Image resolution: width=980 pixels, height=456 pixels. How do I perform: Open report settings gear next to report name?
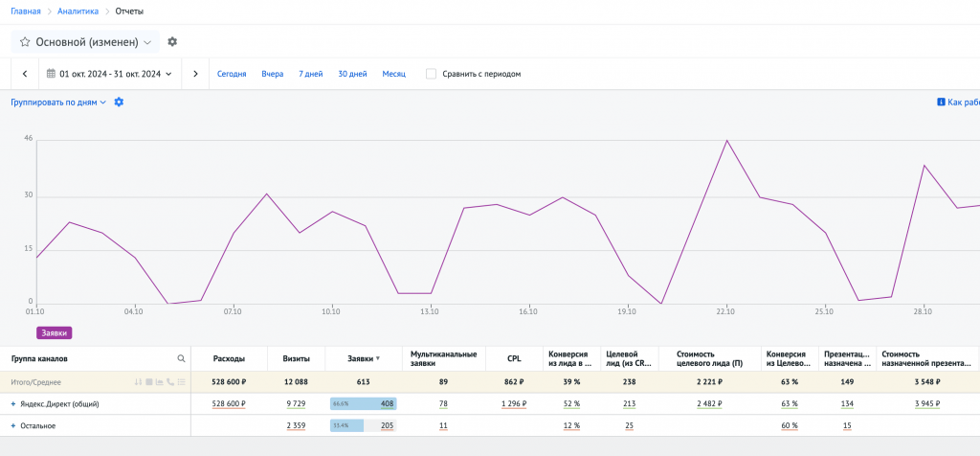(x=172, y=42)
